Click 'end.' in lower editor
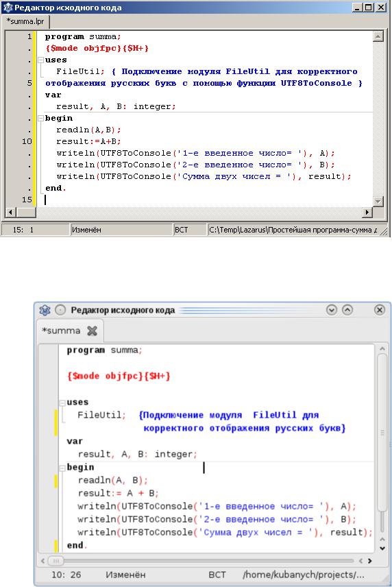 click(x=77, y=545)
